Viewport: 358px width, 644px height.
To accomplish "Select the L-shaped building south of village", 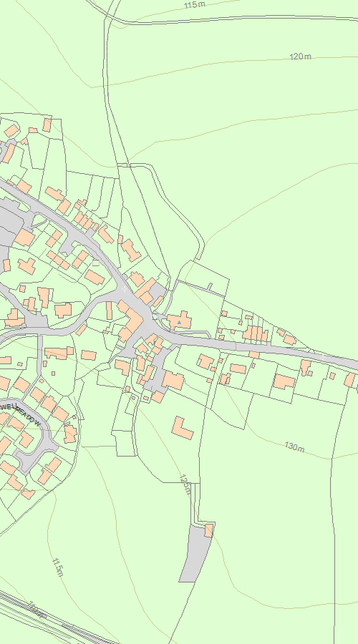I will click(x=182, y=428).
